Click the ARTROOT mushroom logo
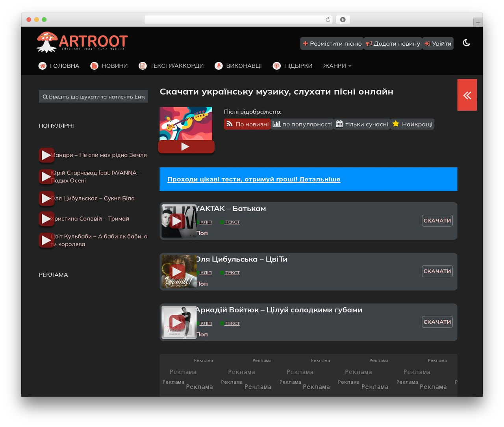The image size is (504, 427). coord(82,42)
